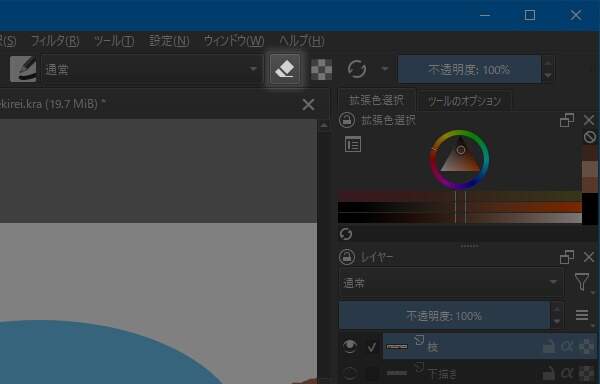The height and width of the screenshot is (384, 600).
Task: Float the レイヤー docker
Action: [567, 257]
